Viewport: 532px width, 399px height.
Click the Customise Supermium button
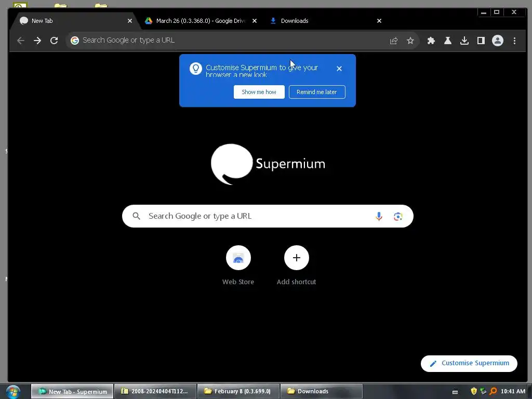[x=469, y=363]
